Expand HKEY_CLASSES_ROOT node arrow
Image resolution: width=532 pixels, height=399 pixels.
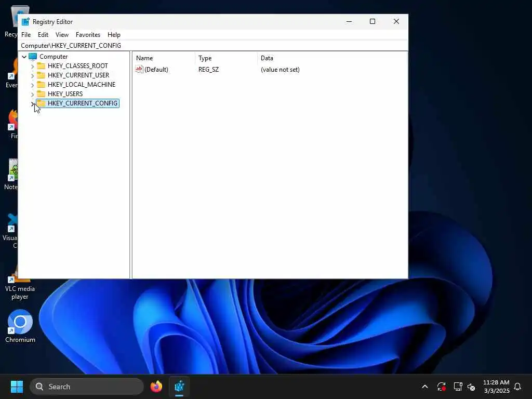[x=32, y=66]
